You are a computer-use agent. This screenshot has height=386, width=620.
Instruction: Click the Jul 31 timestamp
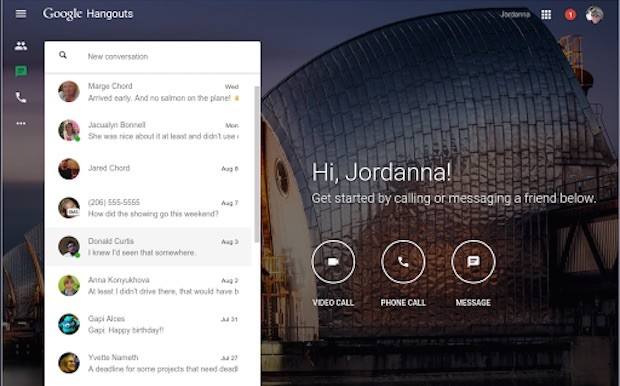[229, 319]
